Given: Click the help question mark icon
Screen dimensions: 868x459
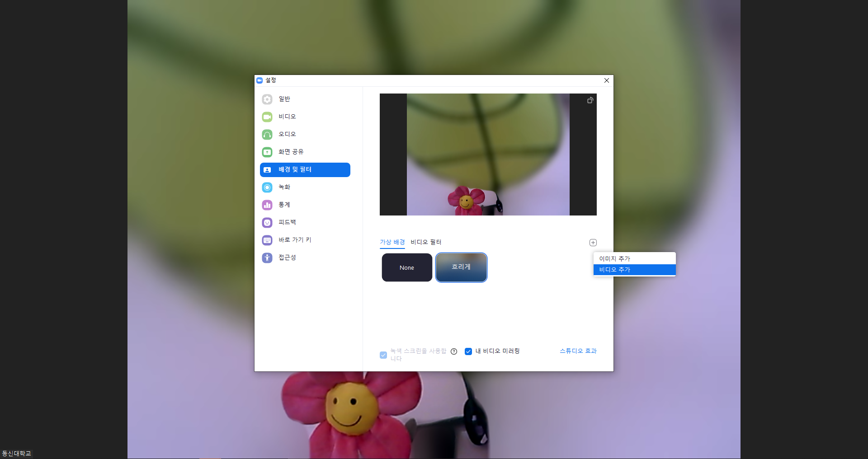Looking at the screenshot, I should (454, 351).
